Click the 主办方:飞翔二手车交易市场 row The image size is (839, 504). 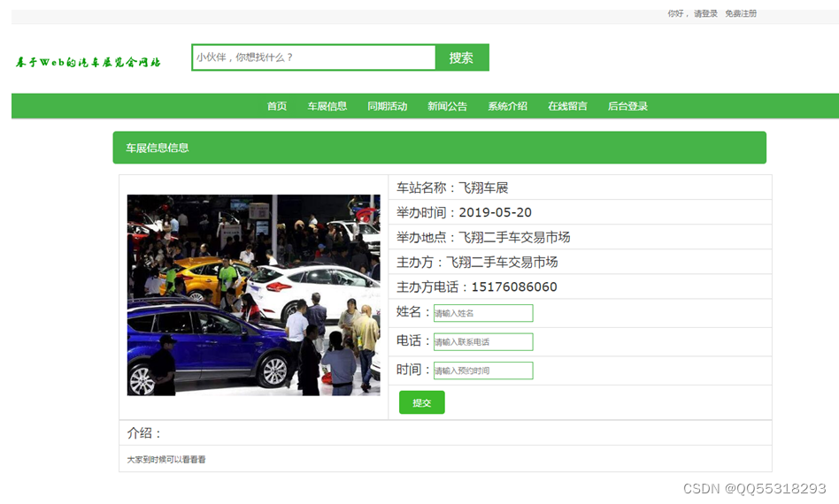580,263
